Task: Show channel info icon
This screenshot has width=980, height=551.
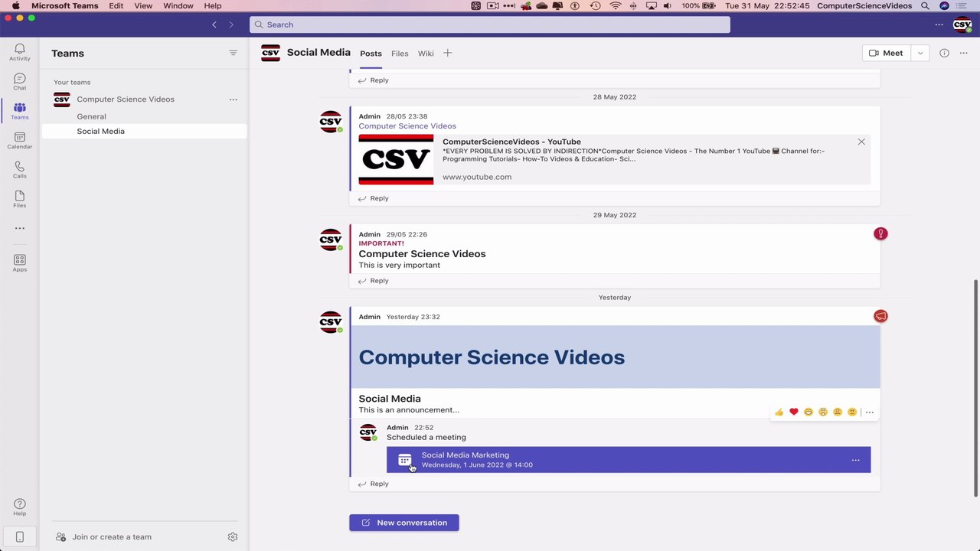Action: (x=945, y=53)
